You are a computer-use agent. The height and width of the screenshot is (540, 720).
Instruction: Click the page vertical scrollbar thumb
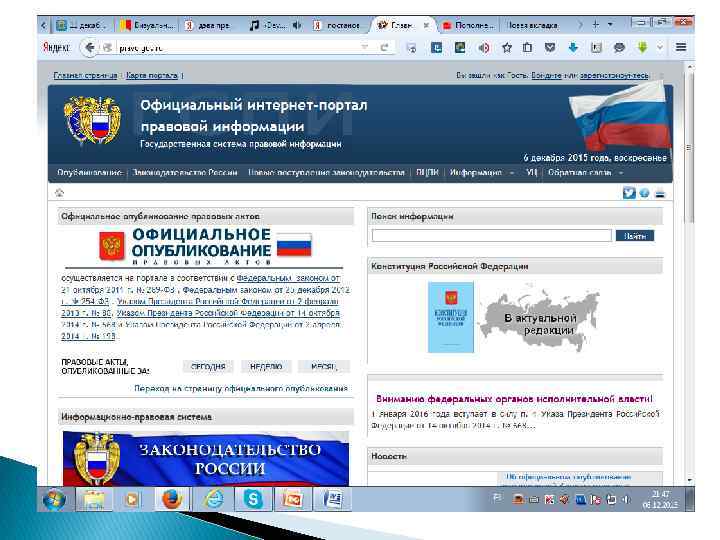pos(689,147)
